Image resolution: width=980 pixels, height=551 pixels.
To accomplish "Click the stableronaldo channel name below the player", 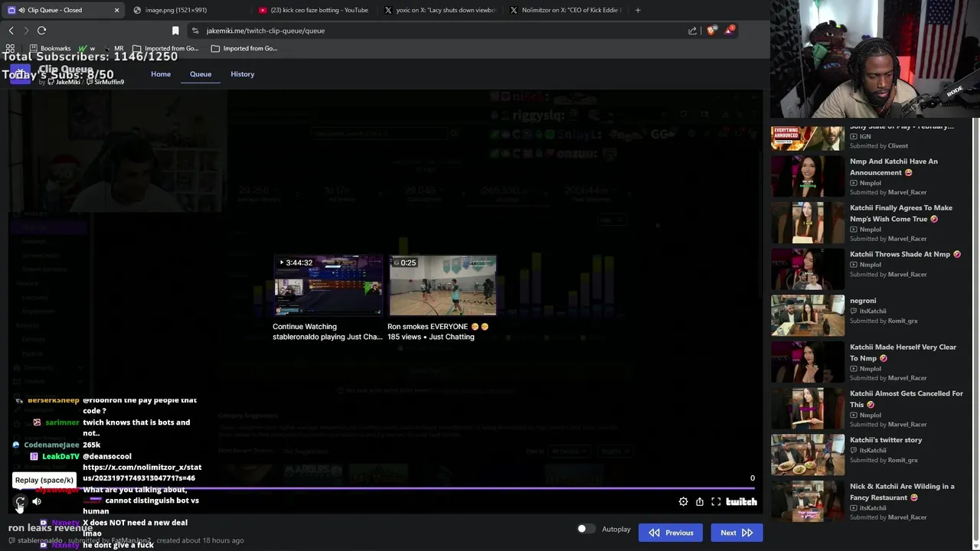I will pyautogui.click(x=40, y=540).
